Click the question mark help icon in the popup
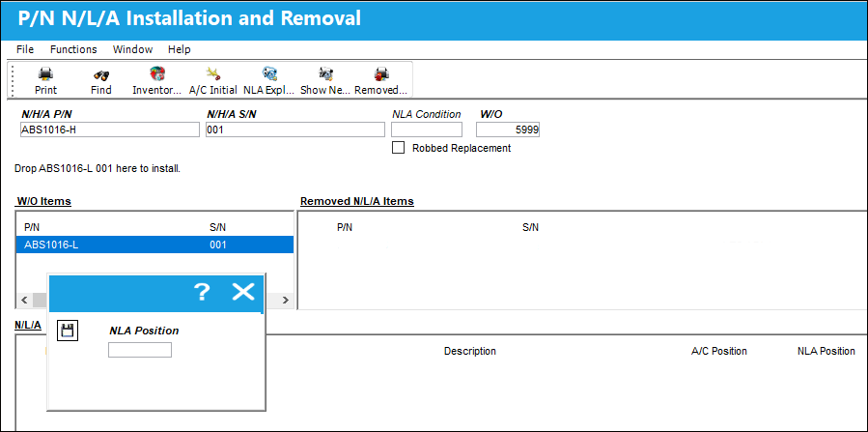Screen dimensions: 868x432 click(202, 291)
